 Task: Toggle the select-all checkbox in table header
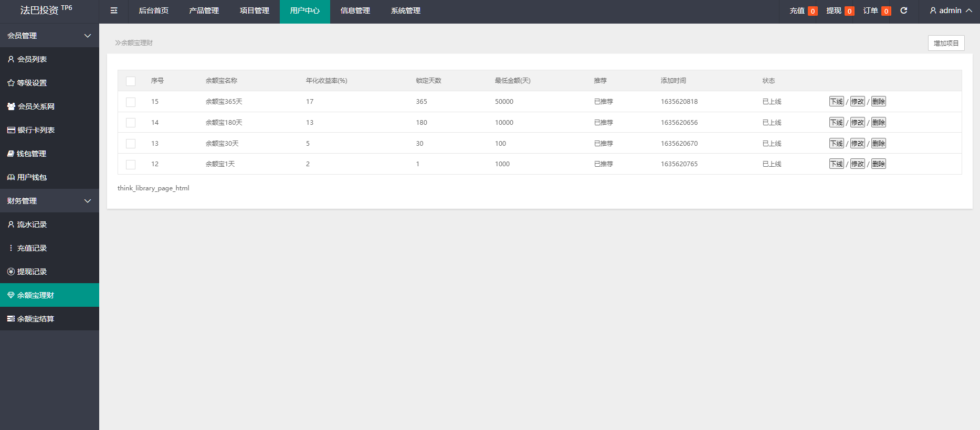point(131,81)
